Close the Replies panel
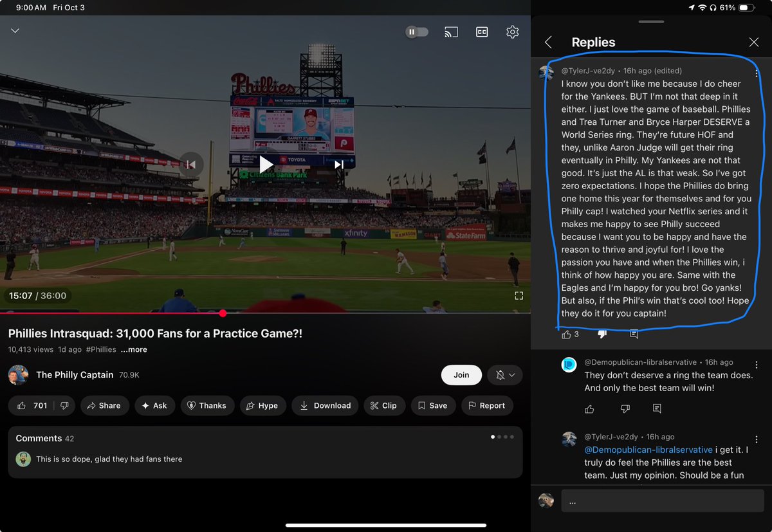 coord(754,42)
